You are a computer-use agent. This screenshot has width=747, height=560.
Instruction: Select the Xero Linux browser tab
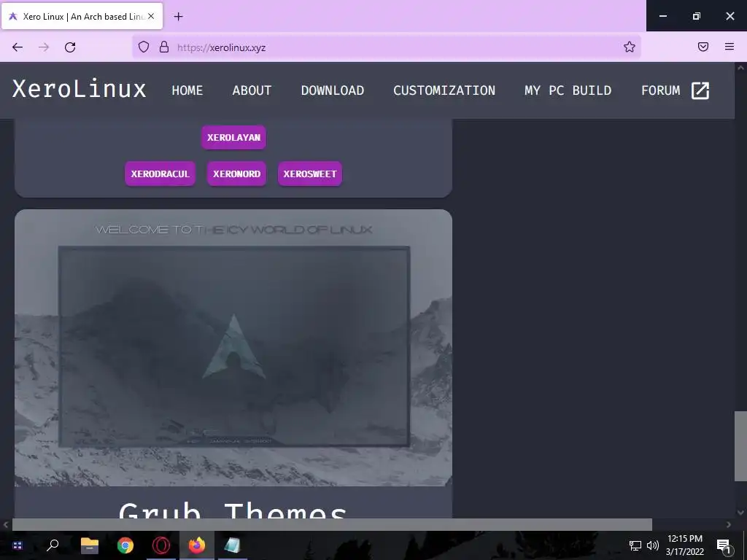(x=82, y=16)
